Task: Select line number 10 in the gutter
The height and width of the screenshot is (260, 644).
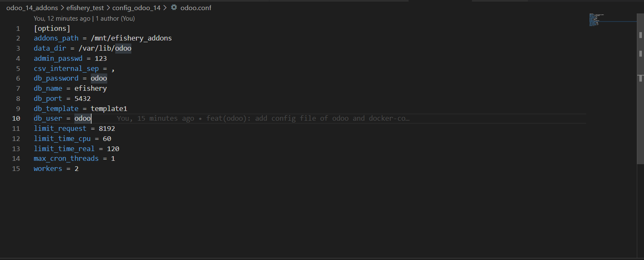Action: 16,118
